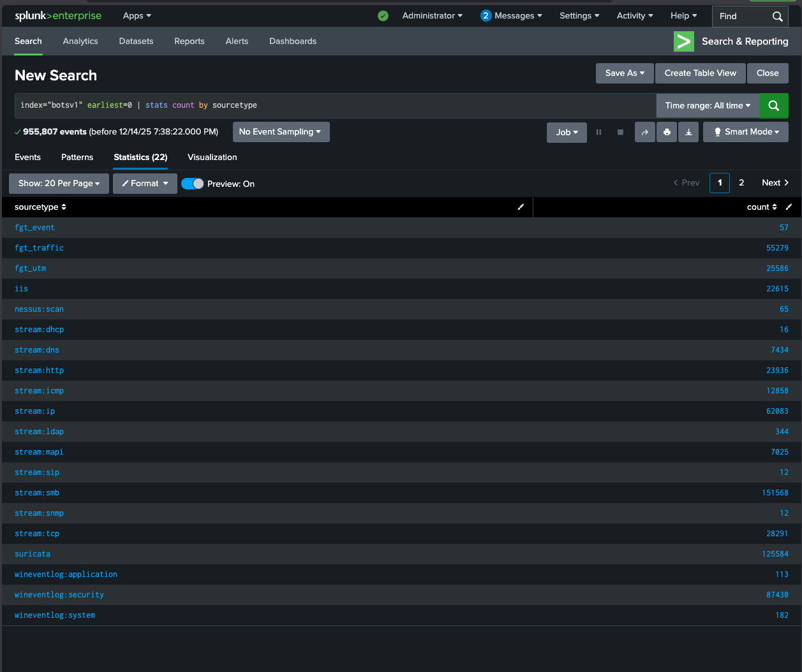Click the Close button
The height and width of the screenshot is (672, 802).
click(768, 73)
